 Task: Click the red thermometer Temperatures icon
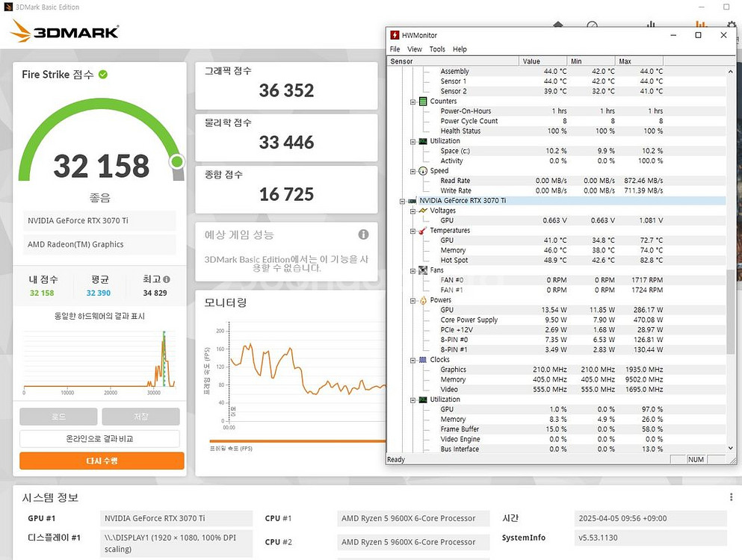pos(423,230)
